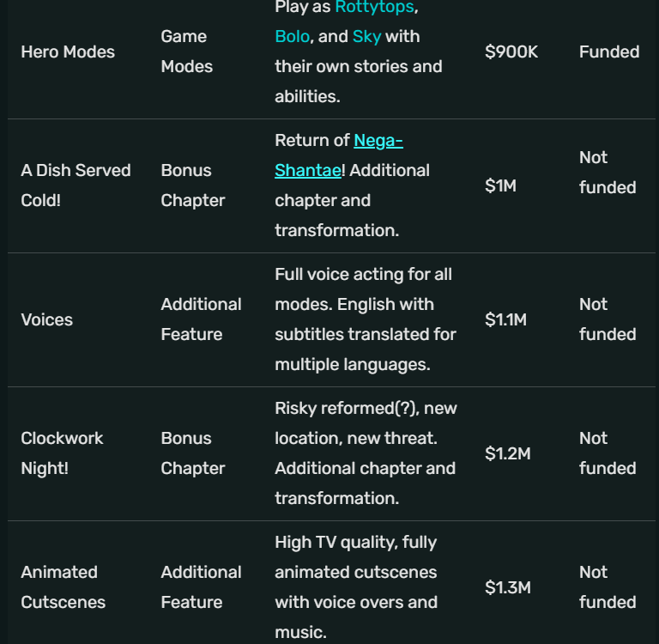659x644 pixels.
Task: Click the voice acting description text
Action: click(x=365, y=319)
